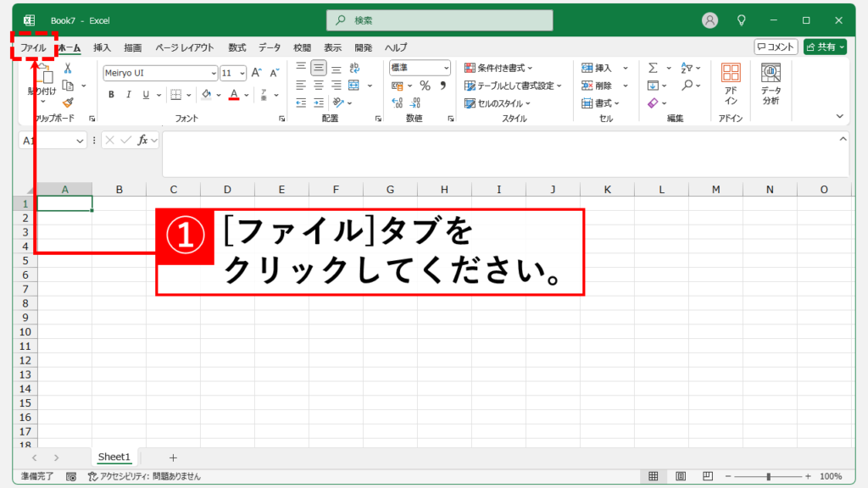This screenshot has height=488, width=868.
Task: Select the Format Painter brush icon
Action: [68, 103]
